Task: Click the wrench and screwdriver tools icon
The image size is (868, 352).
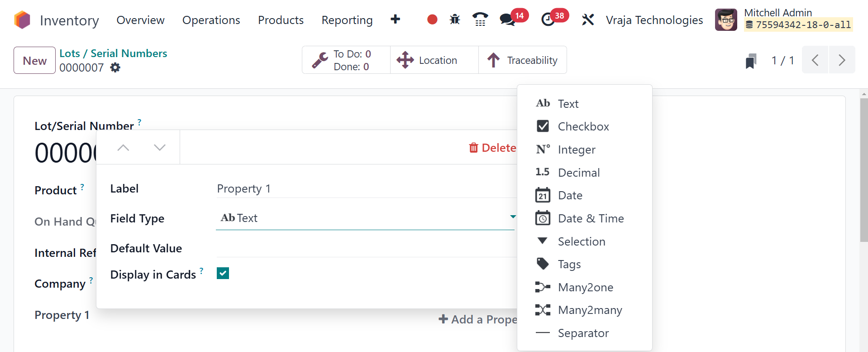Action: (587, 19)
